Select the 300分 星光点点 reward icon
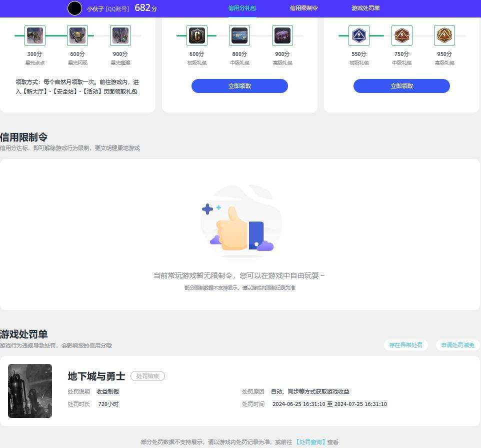This screenshot has height=448, width=481. click(35, 35)
